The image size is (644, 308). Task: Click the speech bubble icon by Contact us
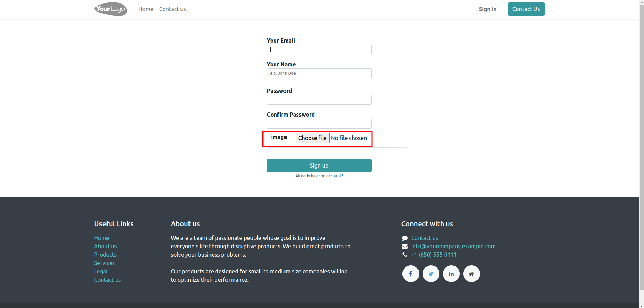(x=405, y=238)
